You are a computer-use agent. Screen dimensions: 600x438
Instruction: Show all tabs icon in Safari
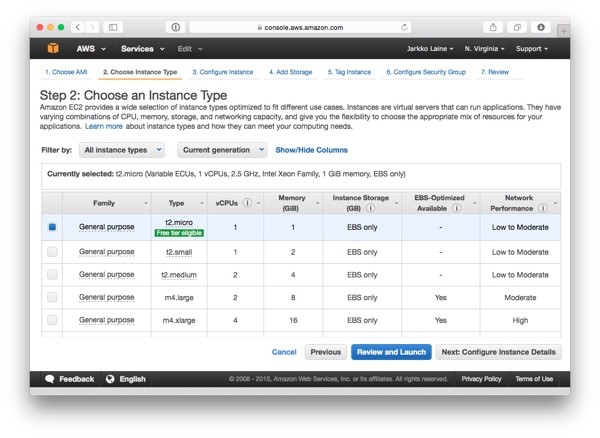pyautogui.click(x=517, y=27)
